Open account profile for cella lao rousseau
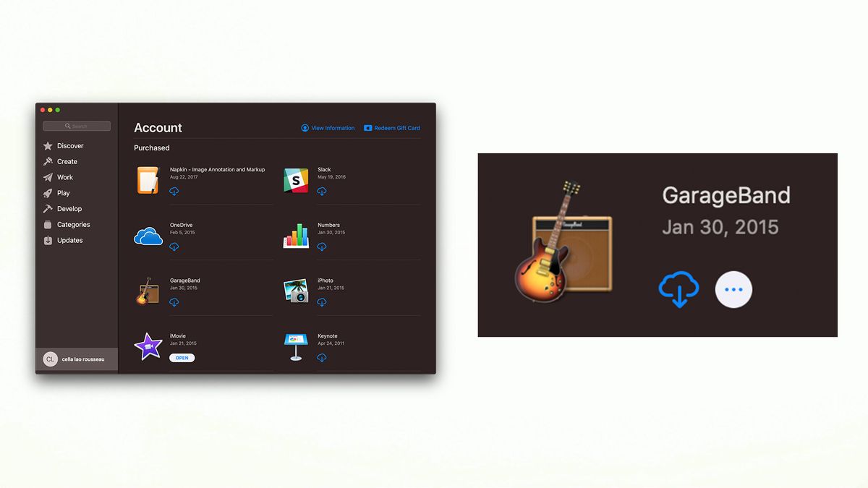The width and height of the screenshot is (868, 488). pyautogui.click(x=76, y=359)
